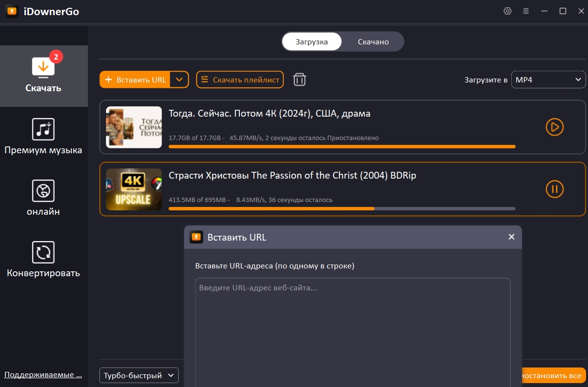Click the Тогда. Сейчас. Потом progress bar
Image resolution: width=588 pixels, height=387 pixels.
pyautogui.click(x=342, y=146)
